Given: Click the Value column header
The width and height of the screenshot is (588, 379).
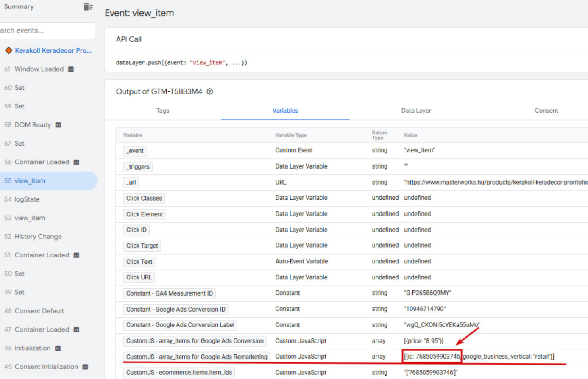Looking at the screenshot, I should [410, 135].
